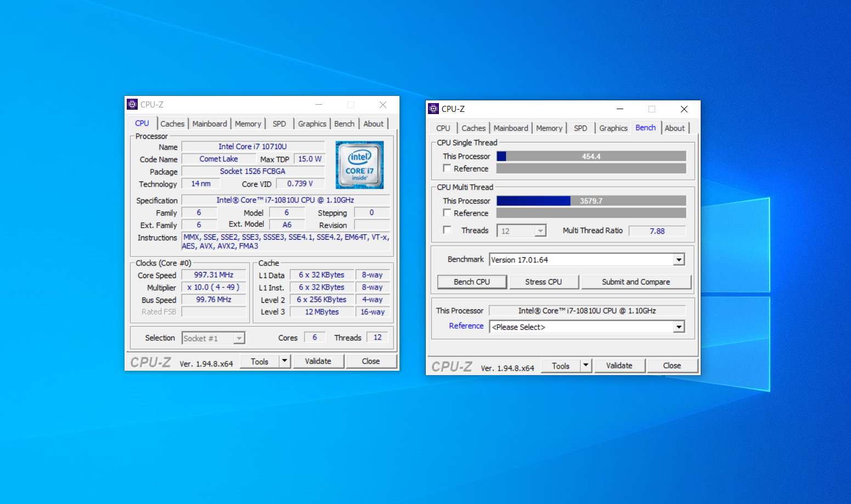
Task: Select Mainboard tab in the right window
Action: pos(511,128)
